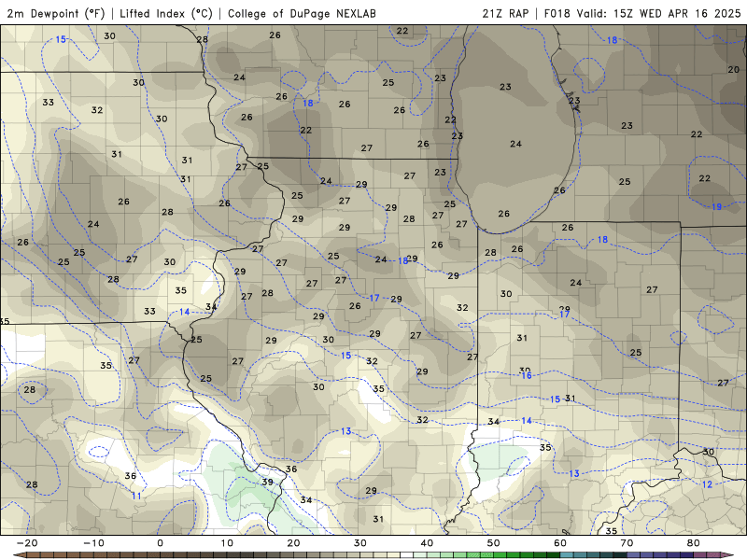Click the "Lifted Index (°C)" title text
The width and height of the screenshot is (747, 560).
(166, 13)
